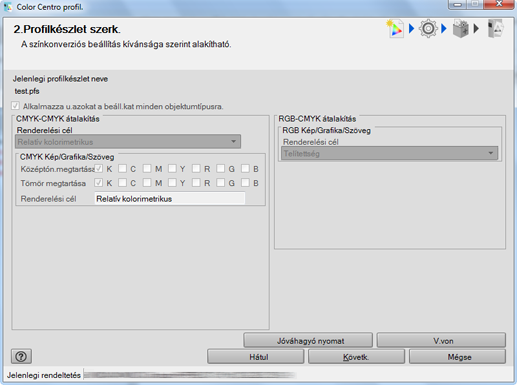This screenshot has height=385, width=517.
Task: Click the printer box wizard step icon
Action: [x=461, y=29]
